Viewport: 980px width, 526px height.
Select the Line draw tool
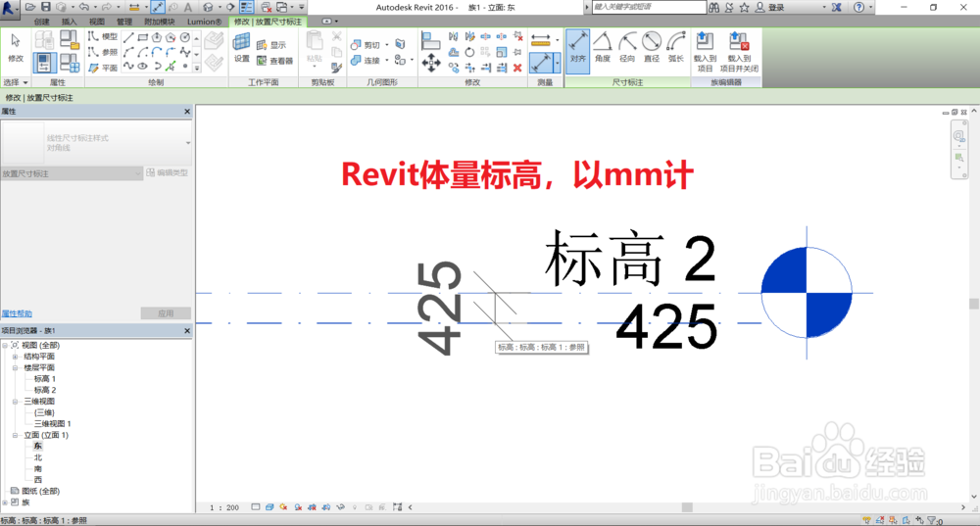click(x=128, y=37)
